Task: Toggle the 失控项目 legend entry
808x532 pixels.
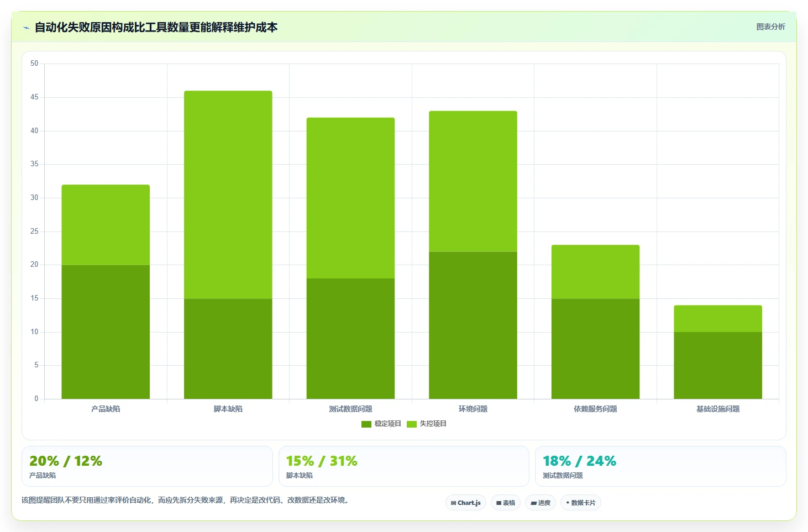Action: click(x=427, y=424)
